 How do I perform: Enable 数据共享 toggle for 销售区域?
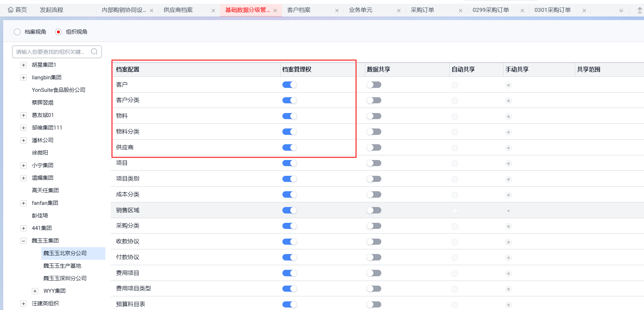374,210
